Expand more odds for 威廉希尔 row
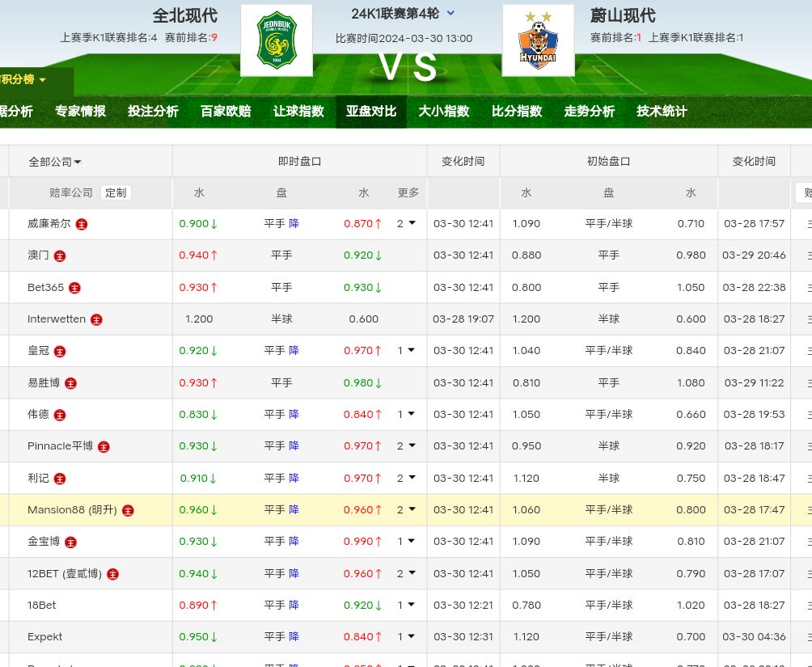Image resolution: width=812 pixels, height=667 pixels. pos(406,223)
